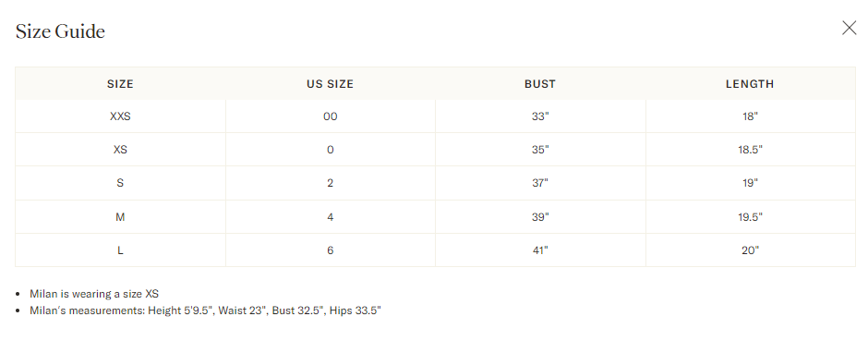Select the SIZE column header

pos(120,84)
